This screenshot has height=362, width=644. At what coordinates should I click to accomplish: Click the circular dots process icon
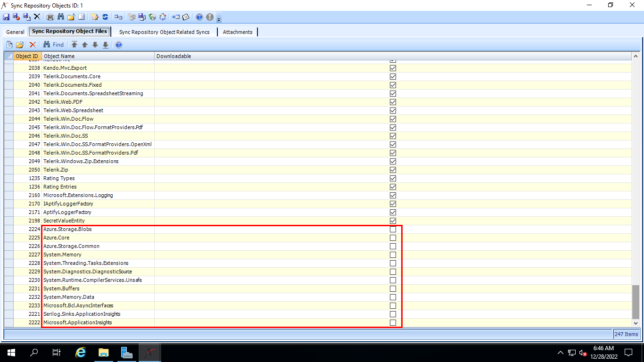[x=163, y=17]
